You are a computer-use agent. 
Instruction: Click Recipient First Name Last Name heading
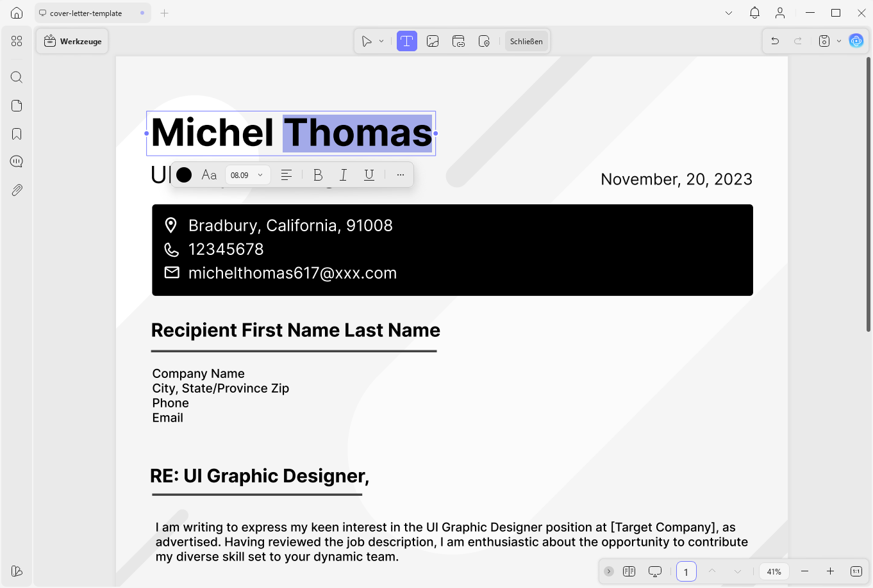coord(295,331)
